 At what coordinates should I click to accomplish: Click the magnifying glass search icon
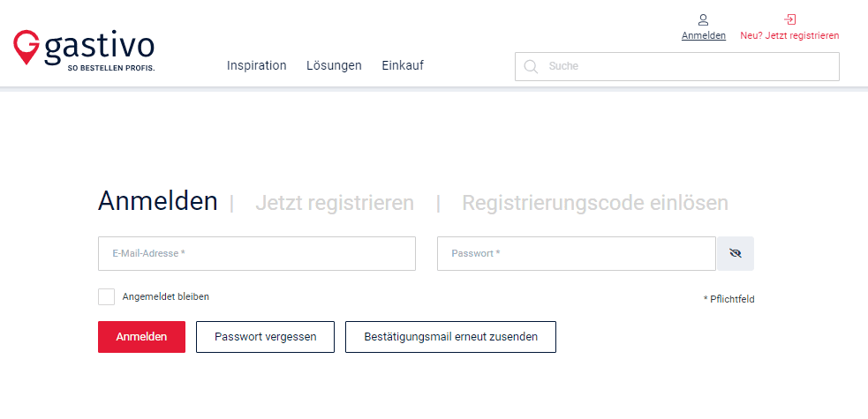(x=531, y=66)
